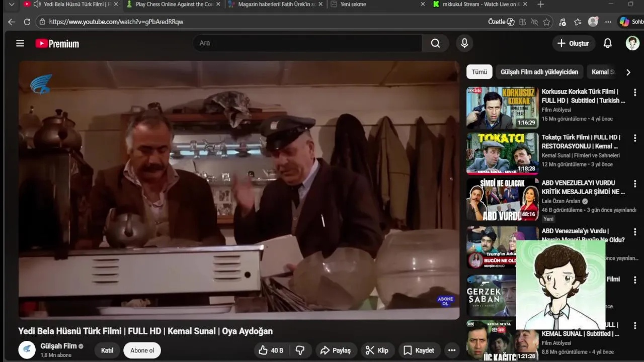View site information lock icon

pyautogui.click(x=42, y=22)
